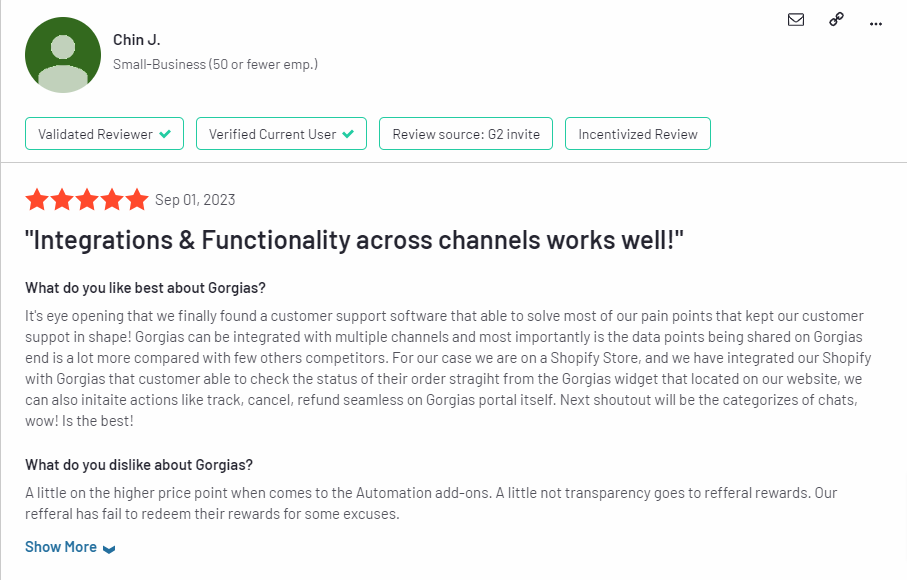Click the Incentivized Review badge
Image resolution: width=907 pixels, height=580 pixels.
pos(637,134)
